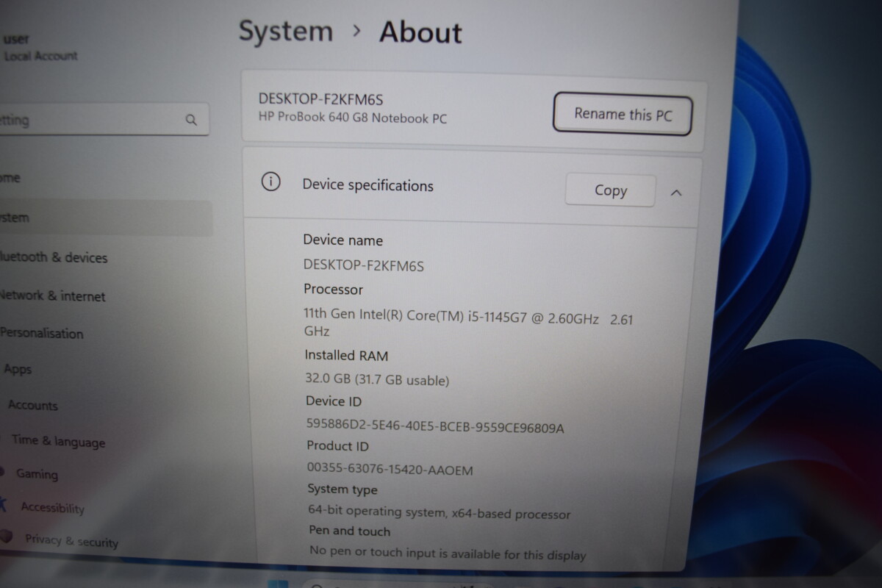Open the user Local Account profile

[x=40, y=47]
